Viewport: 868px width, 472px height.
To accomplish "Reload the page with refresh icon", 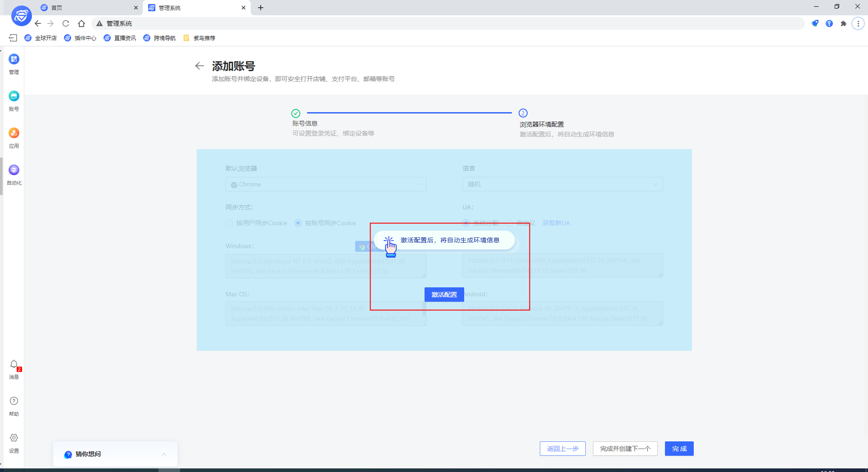I will pyautogui.click(x=66, y=23).
